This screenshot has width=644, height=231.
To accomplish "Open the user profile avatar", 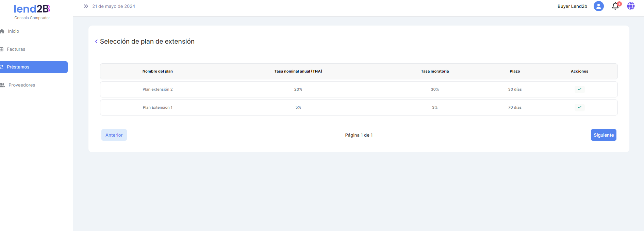I will [x=598, y=6].
